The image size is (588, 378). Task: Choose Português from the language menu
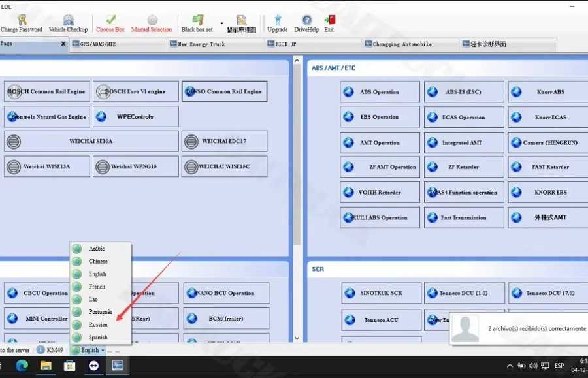[101, 312]
